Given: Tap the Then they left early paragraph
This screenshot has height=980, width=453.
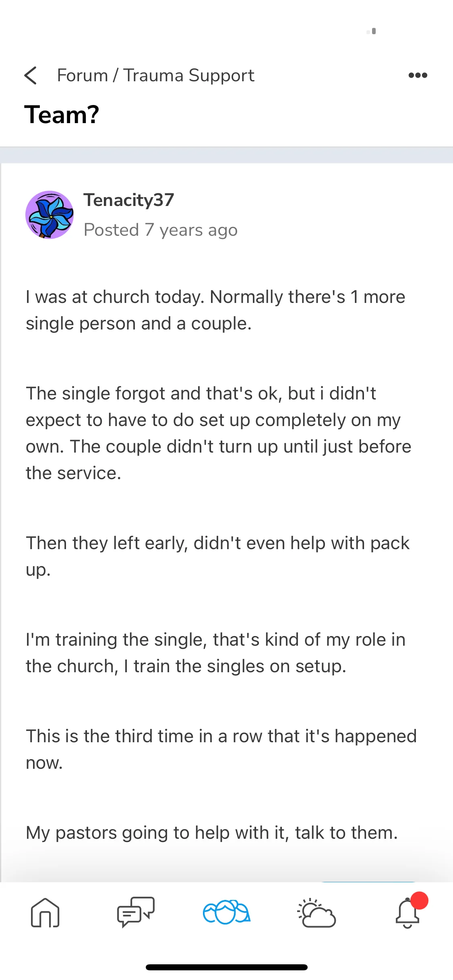Looking at the screenshot, I should pos(218,556).
